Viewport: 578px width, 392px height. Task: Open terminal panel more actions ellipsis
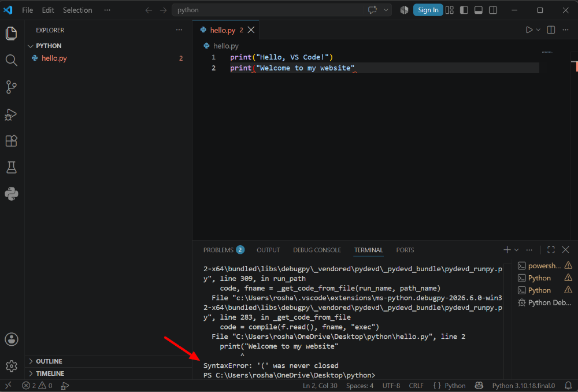529,250
